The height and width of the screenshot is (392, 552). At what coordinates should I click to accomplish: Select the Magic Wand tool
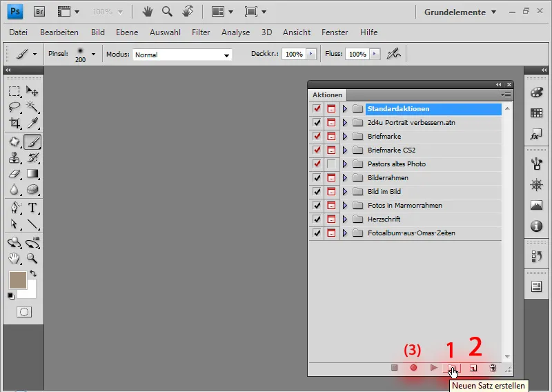pyautogui.click(x=32, y=107)
